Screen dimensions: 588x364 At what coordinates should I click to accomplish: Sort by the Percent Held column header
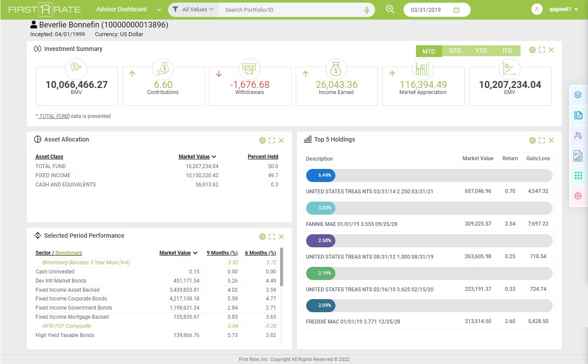click(x=263, y=157)
